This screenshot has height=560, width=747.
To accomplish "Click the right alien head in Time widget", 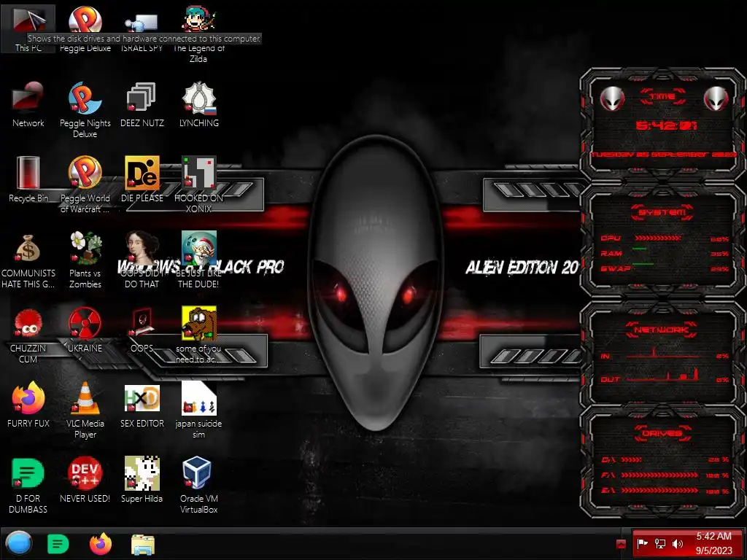I will 716,98.
